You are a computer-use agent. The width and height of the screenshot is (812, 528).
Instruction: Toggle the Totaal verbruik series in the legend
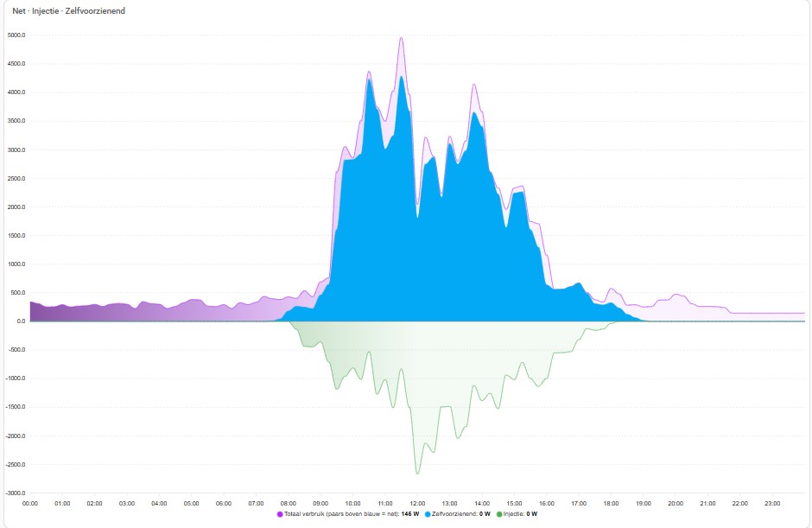(348, 514)
